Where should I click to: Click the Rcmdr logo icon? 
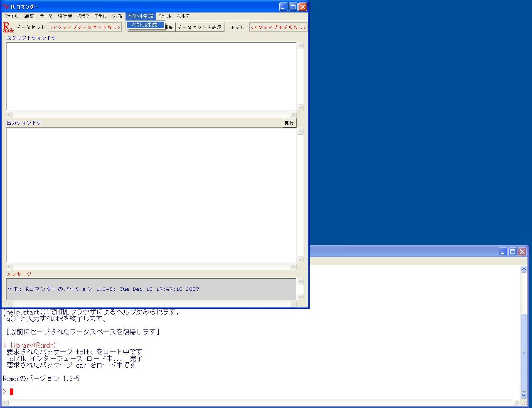click(8, 27)
